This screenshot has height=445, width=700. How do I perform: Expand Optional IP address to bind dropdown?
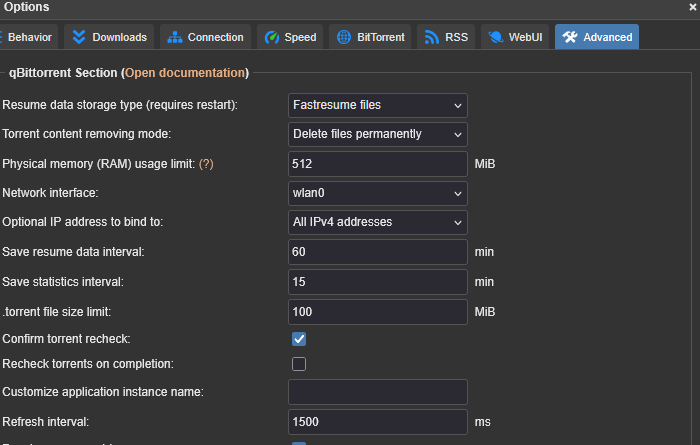[x=378, y=222]
